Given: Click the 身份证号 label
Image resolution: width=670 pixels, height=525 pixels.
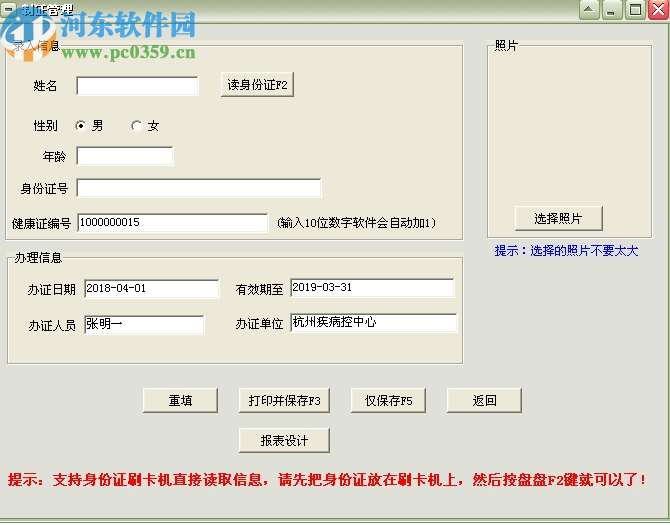Looking at the screenshot, I should 44,188.
